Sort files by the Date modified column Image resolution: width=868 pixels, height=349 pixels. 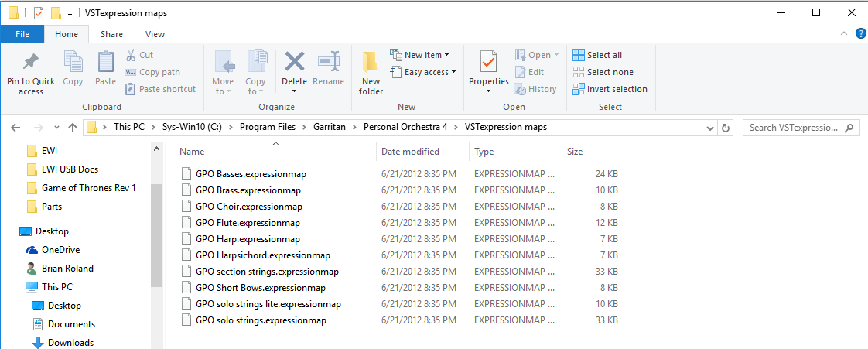(410, 152)
